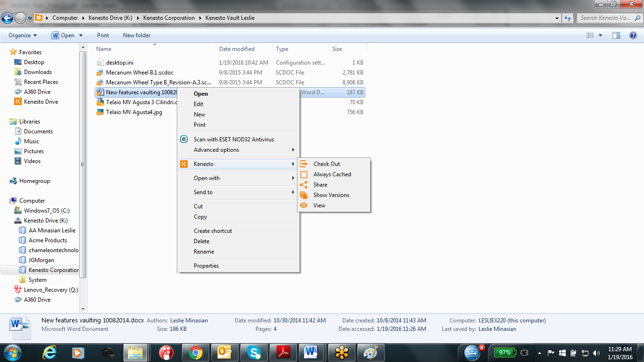Select Print in the context menu
Screen dimensions: 644x362
200,125
